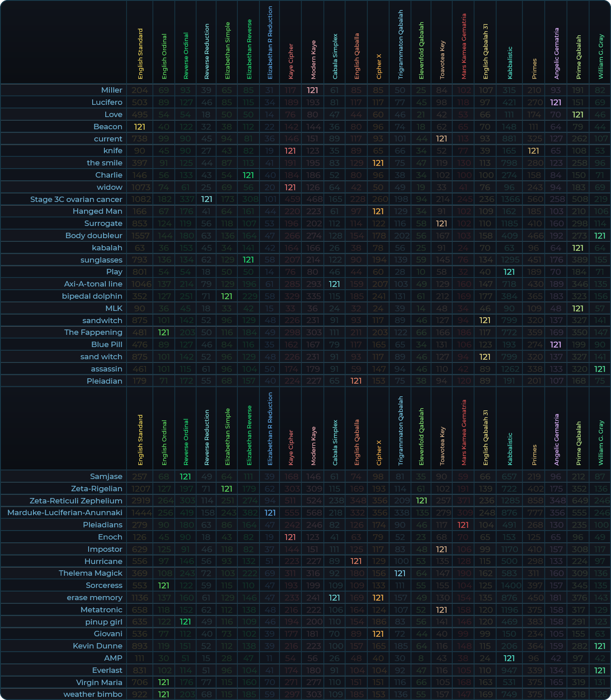The height and width of the screenshot is (700, 611).
Task: Click the 'Thelema Magick' row label
Action: click(x=90, y=573)
